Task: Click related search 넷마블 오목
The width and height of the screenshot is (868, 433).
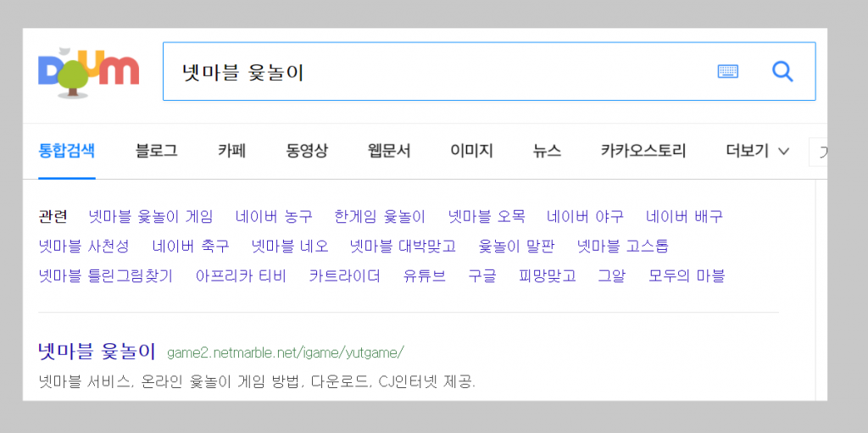Action: [x=486, y=217]
